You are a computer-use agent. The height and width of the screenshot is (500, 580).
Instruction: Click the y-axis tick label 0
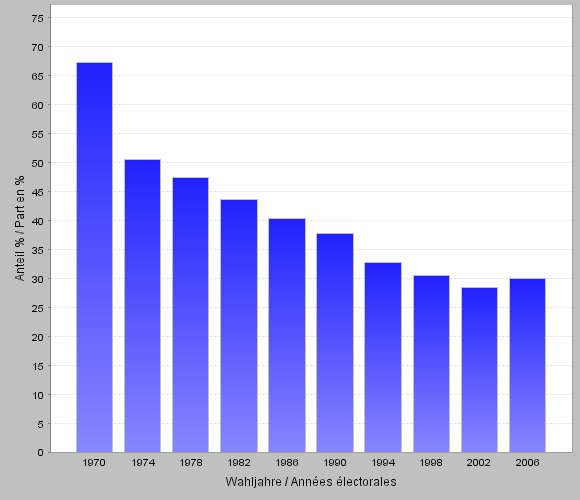(x=40, y=453)
